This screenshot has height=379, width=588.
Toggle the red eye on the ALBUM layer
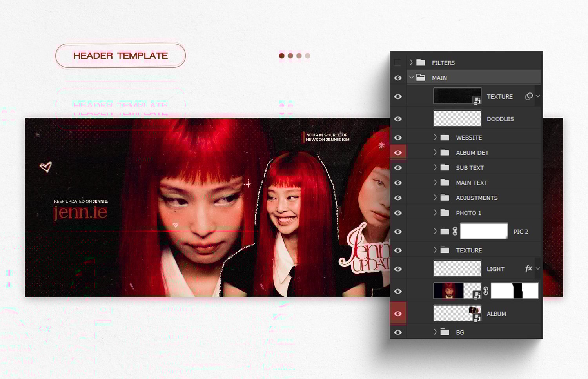tap(398, 314)
